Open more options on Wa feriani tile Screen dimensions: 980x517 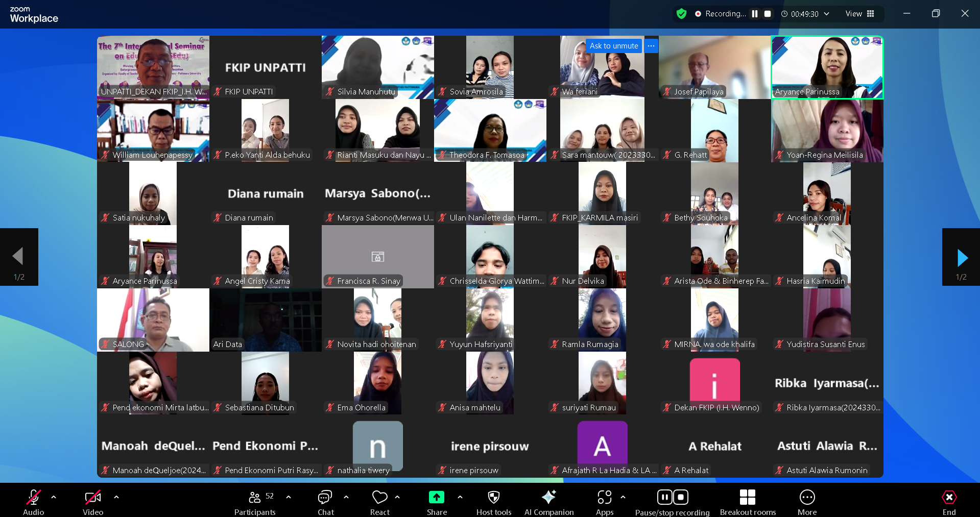651,46
